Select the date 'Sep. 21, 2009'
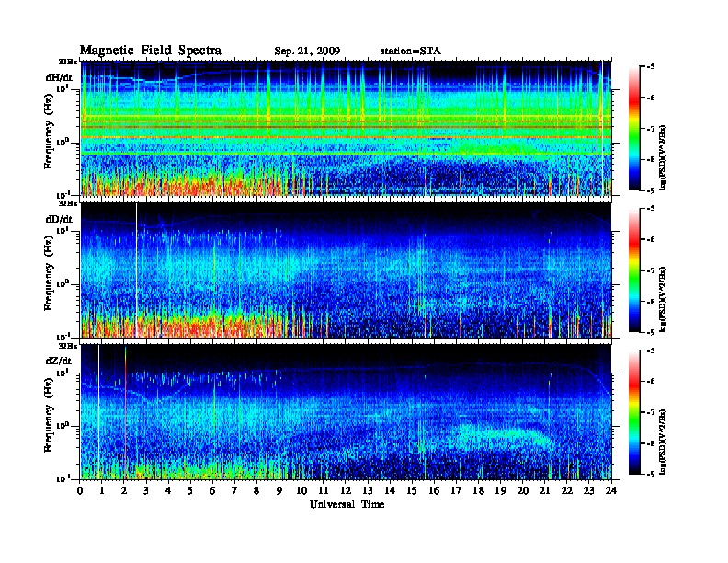 point(307,52)
